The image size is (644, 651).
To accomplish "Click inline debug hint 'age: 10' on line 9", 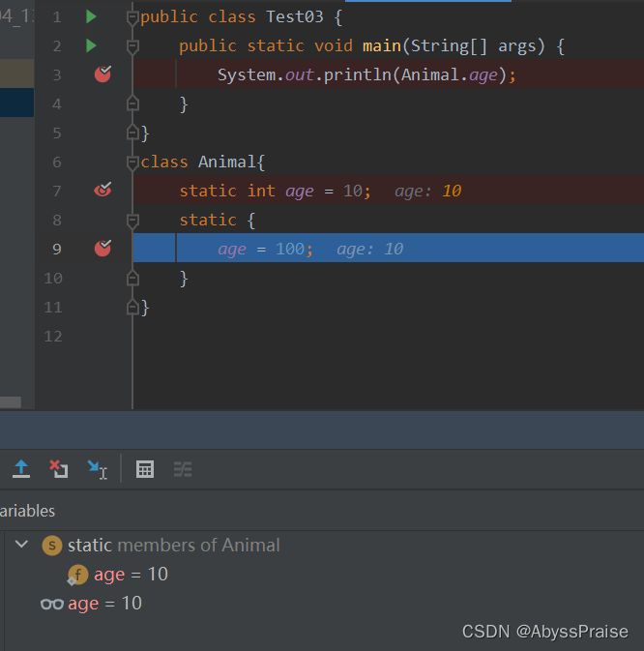I will (x=369, y=250).
